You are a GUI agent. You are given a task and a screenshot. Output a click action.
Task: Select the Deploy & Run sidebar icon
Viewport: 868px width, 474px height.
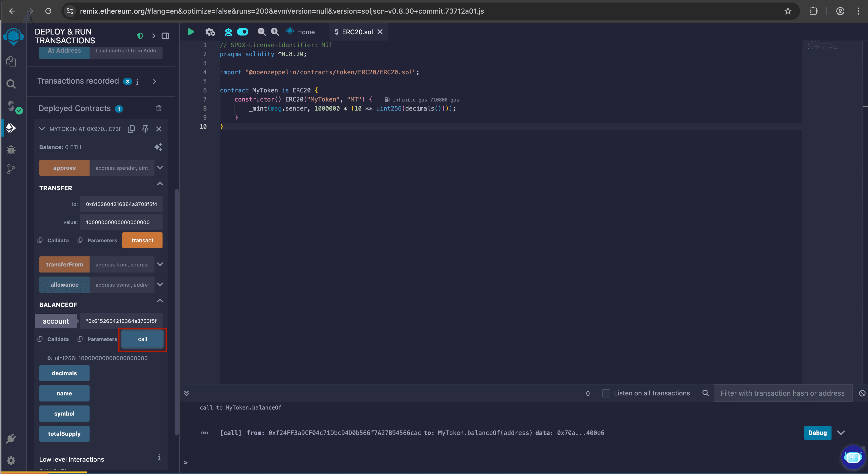[x=11, y=128]
